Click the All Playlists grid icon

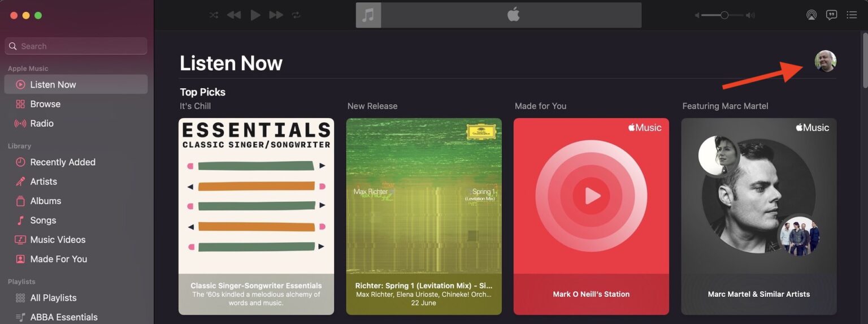(x=20, y=298)
